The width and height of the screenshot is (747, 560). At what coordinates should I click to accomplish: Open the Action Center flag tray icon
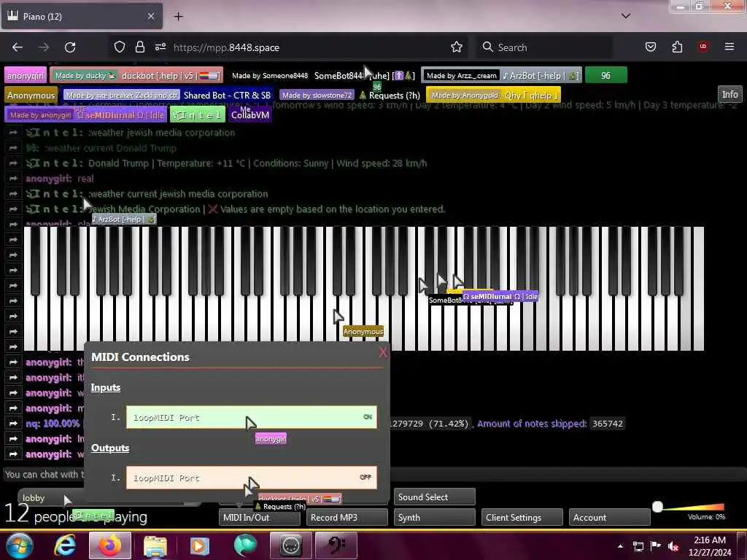click(656, 546)
